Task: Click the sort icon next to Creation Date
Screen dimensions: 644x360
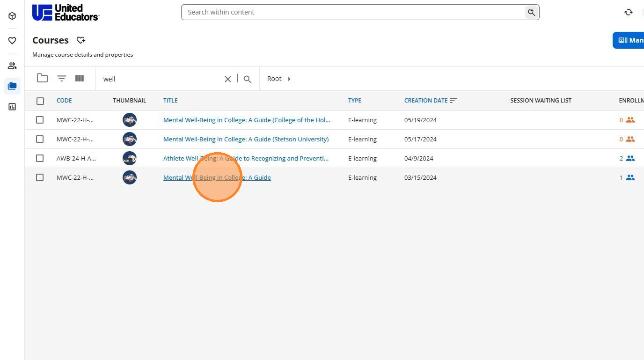Action: 453,100
